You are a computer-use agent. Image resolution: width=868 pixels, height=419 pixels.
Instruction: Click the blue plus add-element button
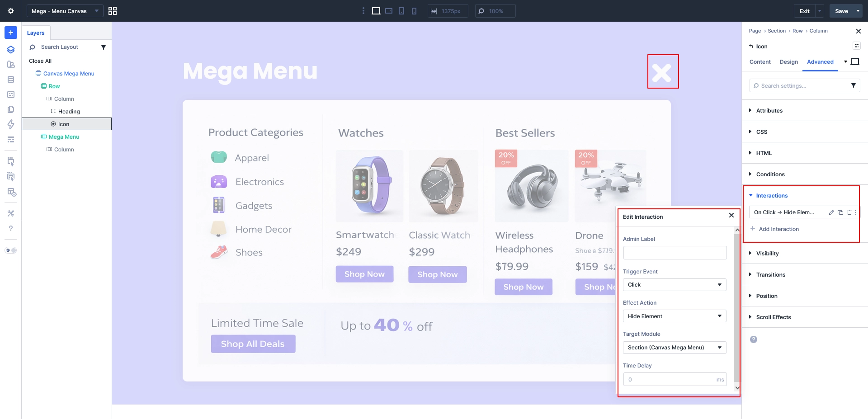pyautogui.click(x=11, y=33)
